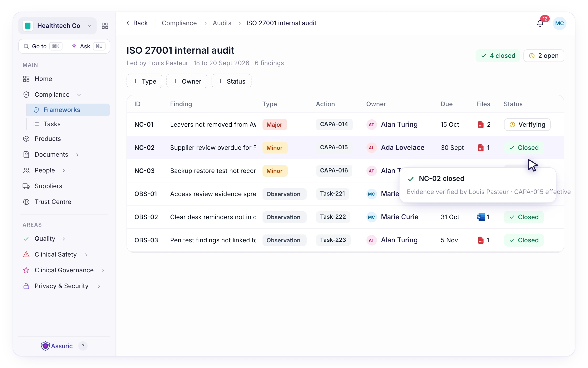Click the MC avatar in OBS-02 row
588x368 pixels.
tap(371, 217)
